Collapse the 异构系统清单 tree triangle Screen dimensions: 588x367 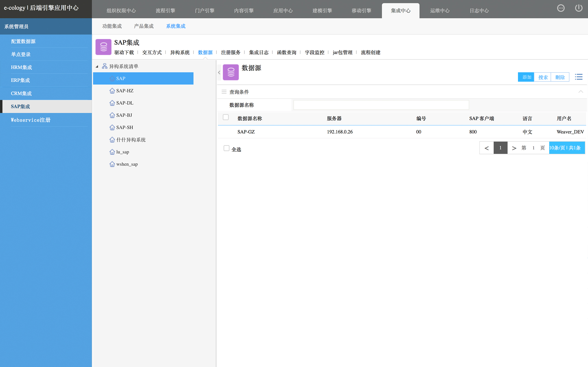coord(97,67)
